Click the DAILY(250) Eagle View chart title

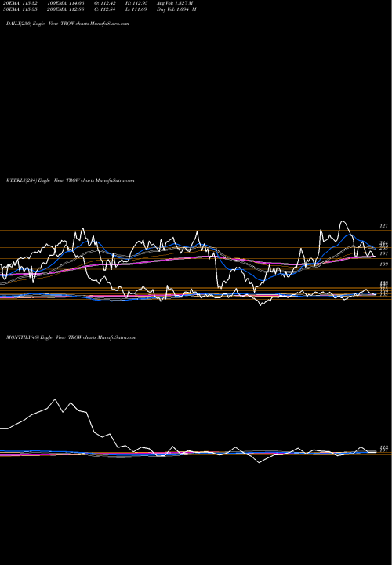tap(67, 24)
